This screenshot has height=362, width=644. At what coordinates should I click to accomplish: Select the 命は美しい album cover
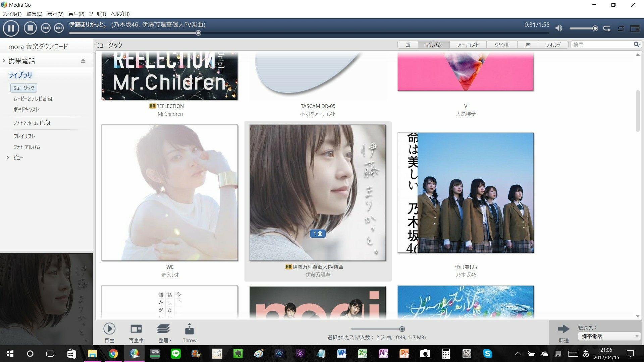coord(466,193)
